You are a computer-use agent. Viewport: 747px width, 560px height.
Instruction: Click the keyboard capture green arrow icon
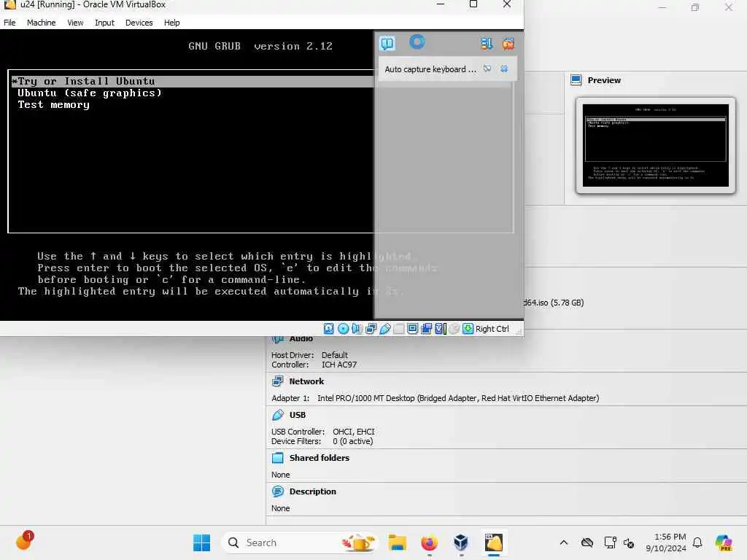468,329
